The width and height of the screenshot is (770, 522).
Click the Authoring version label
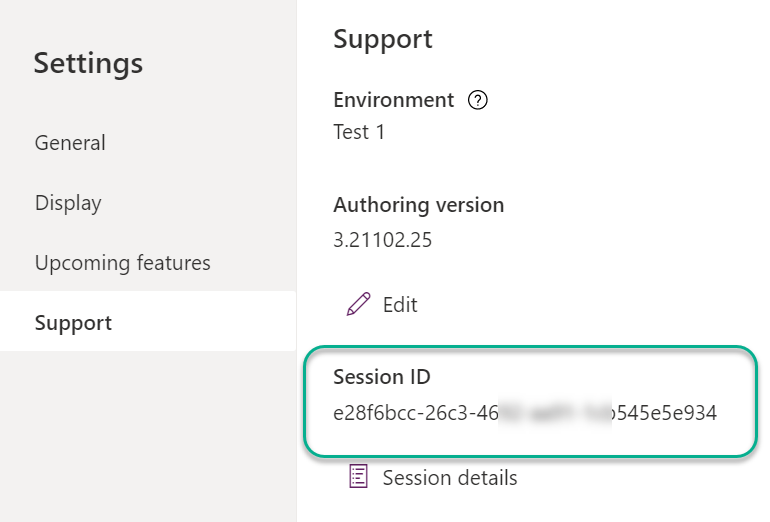418,205
